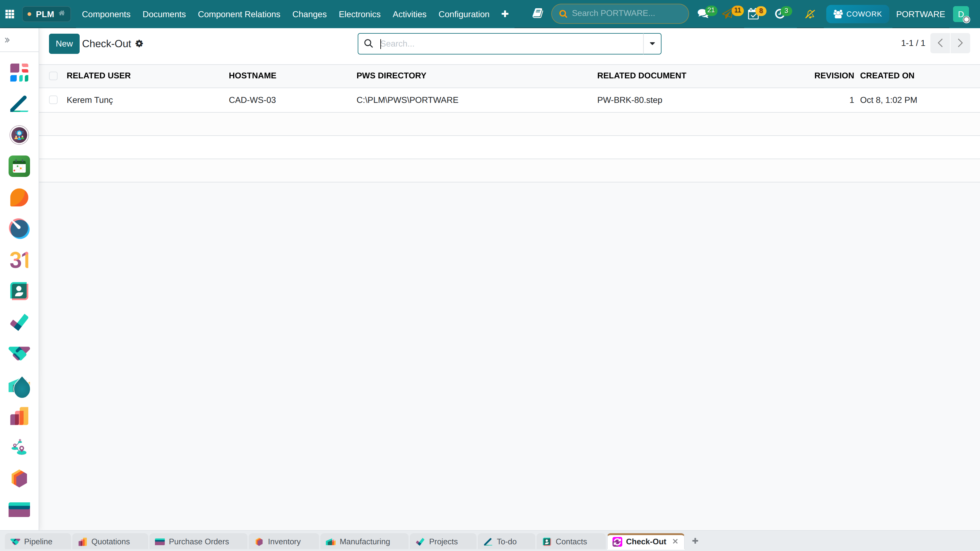Image resolution: width=980 pixels, height=551 pixels.
Task: Open the knowledge book icon in navbar
Action: [x=537, y=14]
